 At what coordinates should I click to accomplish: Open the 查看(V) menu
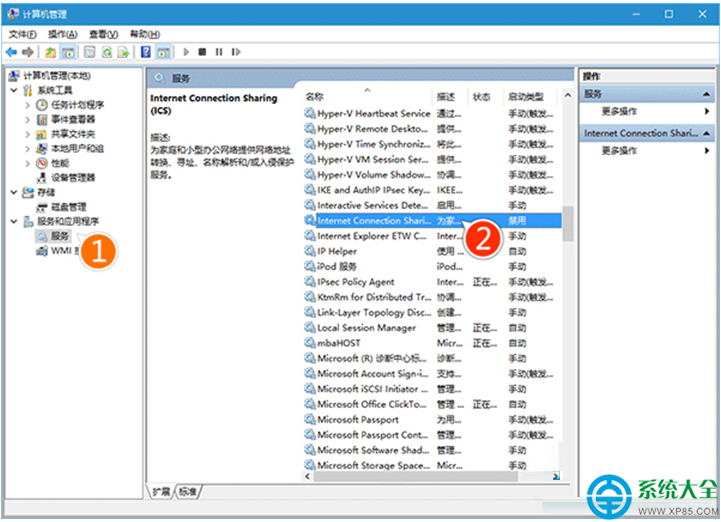pyautogui.click(x=103, y=34)
